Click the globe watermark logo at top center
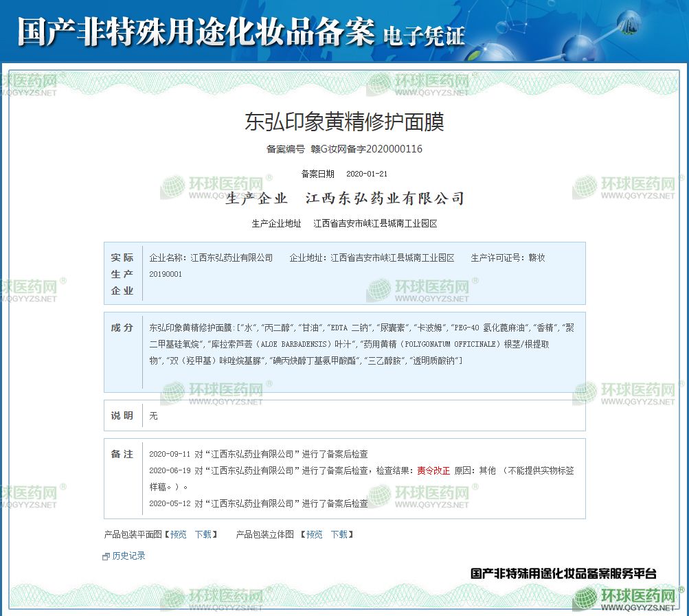The image size is (689, 616). pyautogui.click(x=379, y=84)
